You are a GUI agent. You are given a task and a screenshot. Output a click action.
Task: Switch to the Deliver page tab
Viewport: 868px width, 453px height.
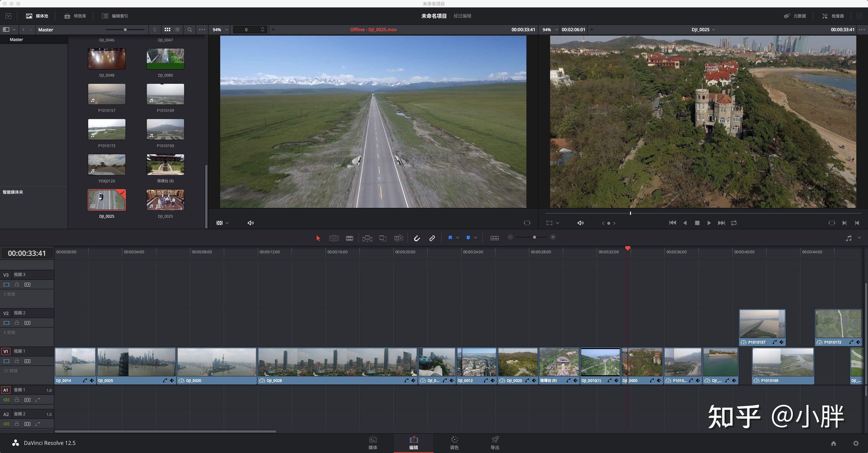click(495, 443)
